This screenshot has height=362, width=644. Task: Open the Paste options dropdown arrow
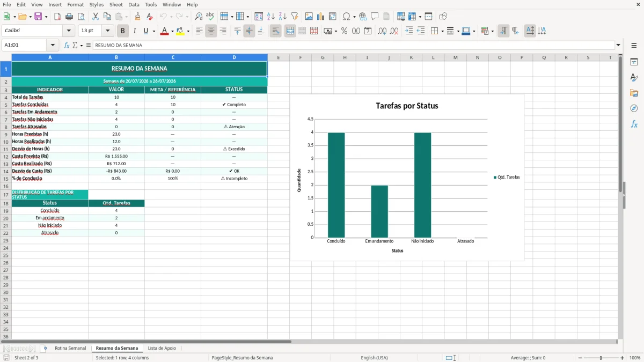pyautogui.click(x=127, y=17)
